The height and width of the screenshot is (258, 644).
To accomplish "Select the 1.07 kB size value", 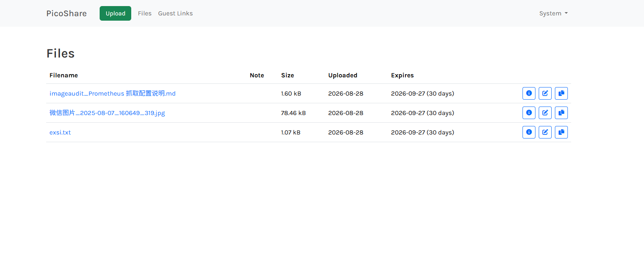I will click(x=291, y=132).
